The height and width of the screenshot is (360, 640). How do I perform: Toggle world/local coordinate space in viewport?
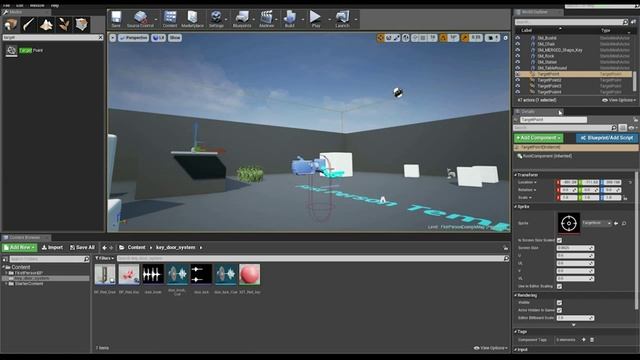click(406, 38)
